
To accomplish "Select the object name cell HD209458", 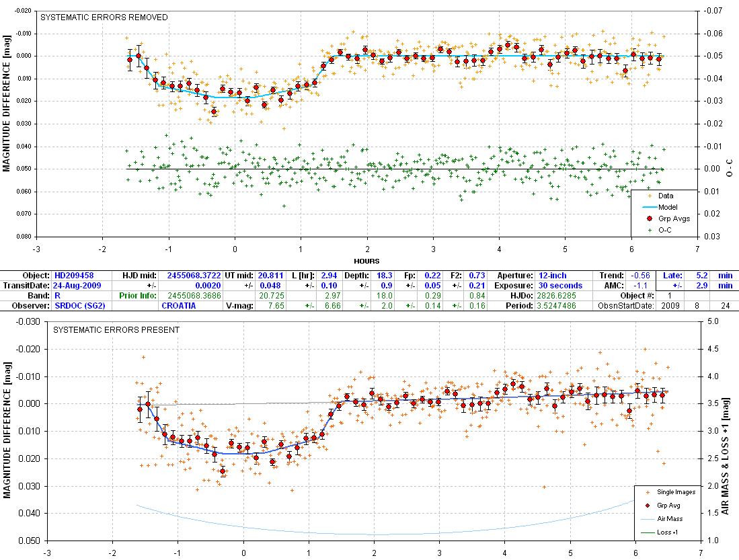I will pos(74,275).
